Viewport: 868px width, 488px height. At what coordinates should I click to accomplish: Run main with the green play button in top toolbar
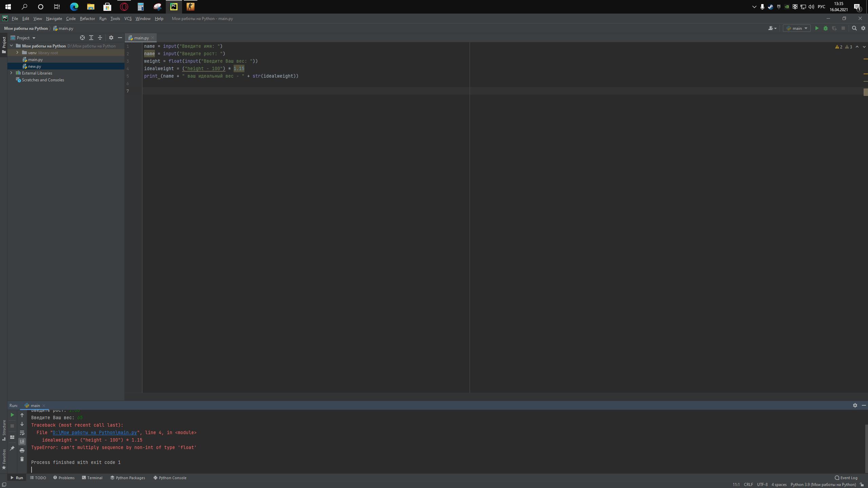click(x=817, y=28)
